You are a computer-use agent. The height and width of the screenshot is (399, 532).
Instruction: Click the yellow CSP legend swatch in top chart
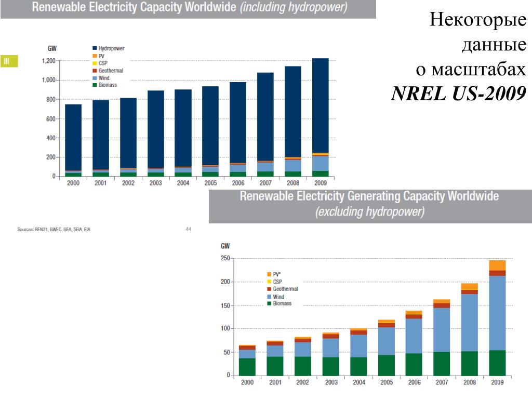pyautogui.click(x=95, y=63)
